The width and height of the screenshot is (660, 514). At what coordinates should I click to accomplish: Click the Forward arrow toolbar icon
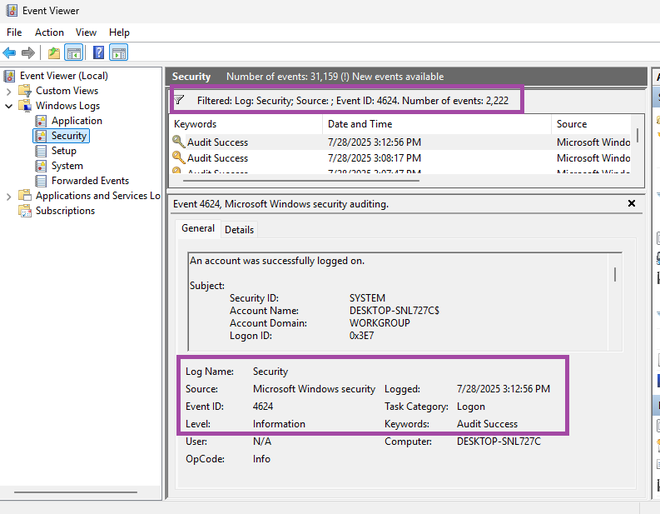(x=28, y=53)
